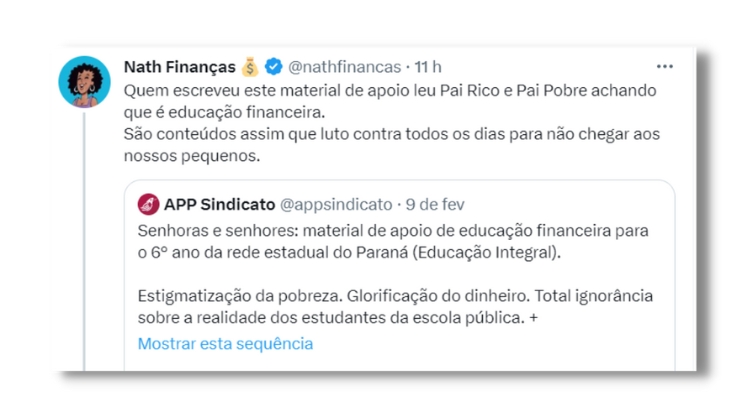Viewport: 750px width, 417px height.
Task: Select the APP Sindicato account name
Action: coord(219,204)
